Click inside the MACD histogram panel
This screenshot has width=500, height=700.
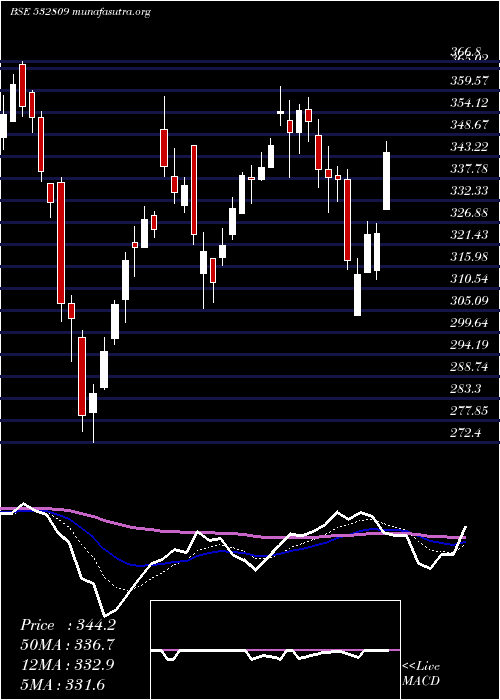point(275,650)
